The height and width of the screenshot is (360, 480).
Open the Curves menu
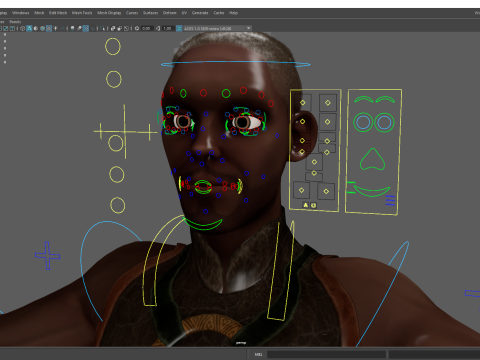click(x=132, y=13)
